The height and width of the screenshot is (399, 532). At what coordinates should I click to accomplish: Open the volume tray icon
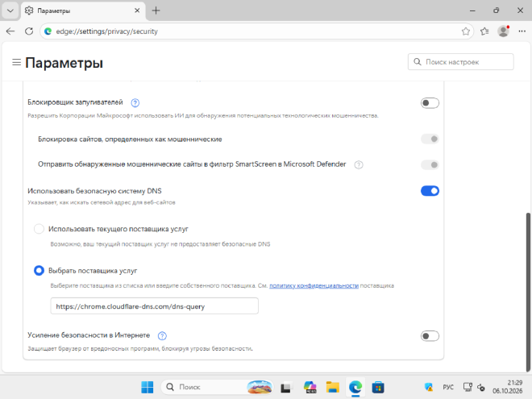coord(481,387)
